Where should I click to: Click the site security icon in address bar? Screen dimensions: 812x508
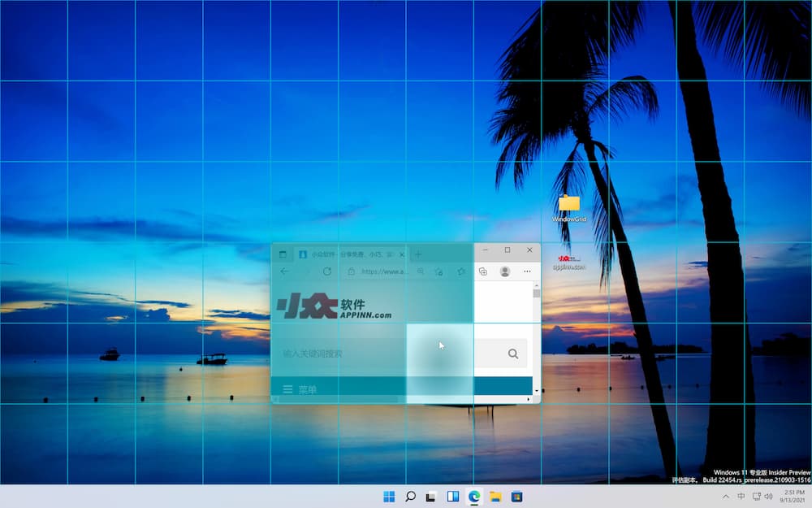click(352, 271)
